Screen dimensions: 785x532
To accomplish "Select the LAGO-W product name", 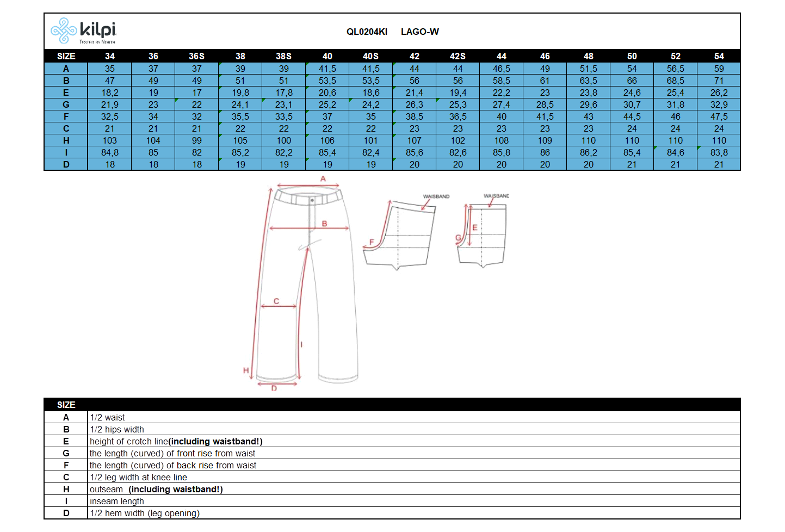I will coord(419,32).
